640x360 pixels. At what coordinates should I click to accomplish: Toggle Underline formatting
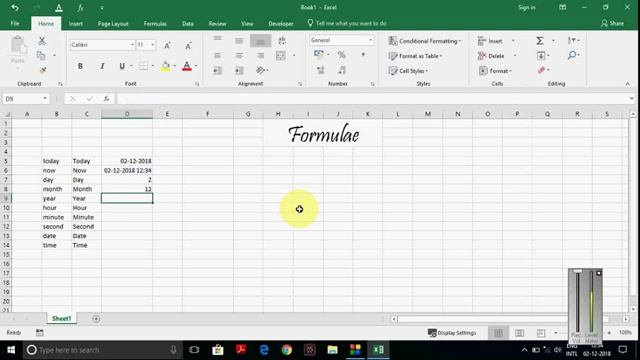pyautogui.click(x=122, y=66)
